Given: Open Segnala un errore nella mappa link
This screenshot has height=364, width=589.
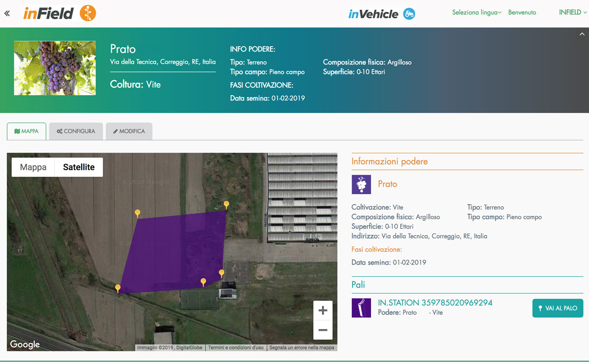Looking at the screenshot, I should pos(302,348).
